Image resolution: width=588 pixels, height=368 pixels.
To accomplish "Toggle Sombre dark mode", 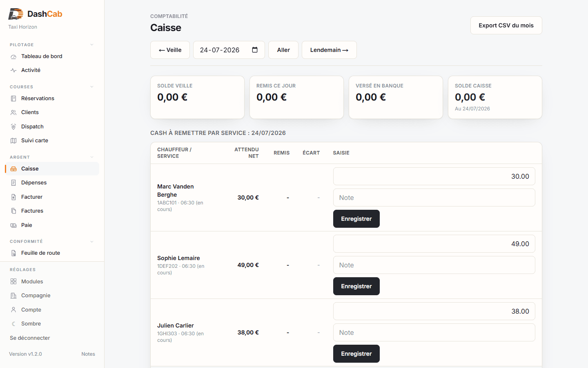I will click(52, 324).
